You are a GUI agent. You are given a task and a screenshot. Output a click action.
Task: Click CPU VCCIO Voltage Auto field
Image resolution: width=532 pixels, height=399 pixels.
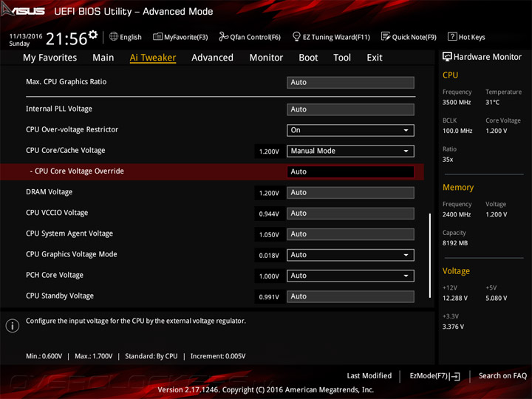[350, 214]
